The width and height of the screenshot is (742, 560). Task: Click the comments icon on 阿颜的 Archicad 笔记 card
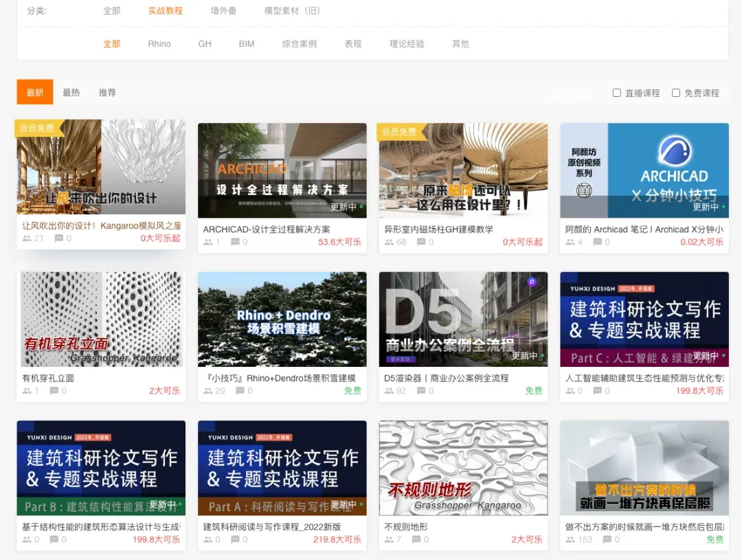[598, 242]
